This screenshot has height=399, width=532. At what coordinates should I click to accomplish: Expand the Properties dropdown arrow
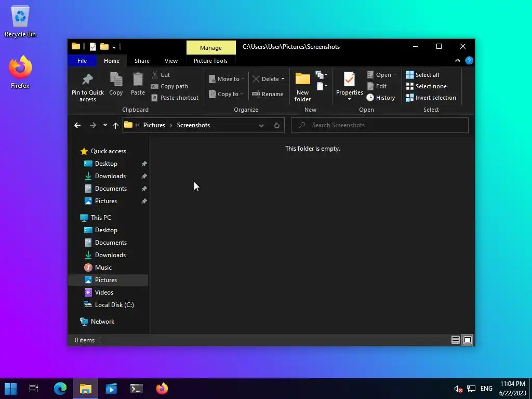[349, 99]
